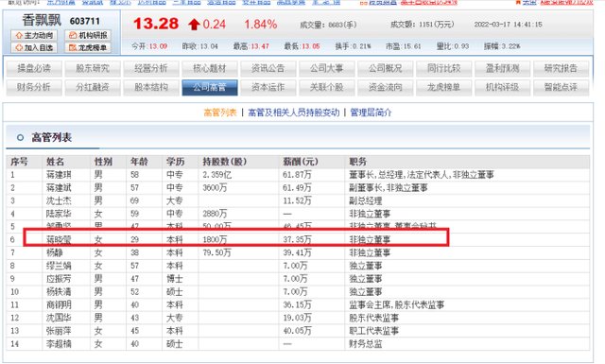Click the orange 高管列表 sub-link

click(220, 113)
